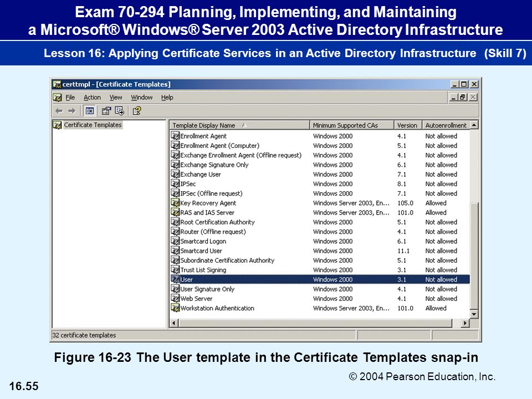Viewport: 532px width, 399px height.
Task: Click the Subordinate Certification Authority template icon
Action: pos(175,260)
